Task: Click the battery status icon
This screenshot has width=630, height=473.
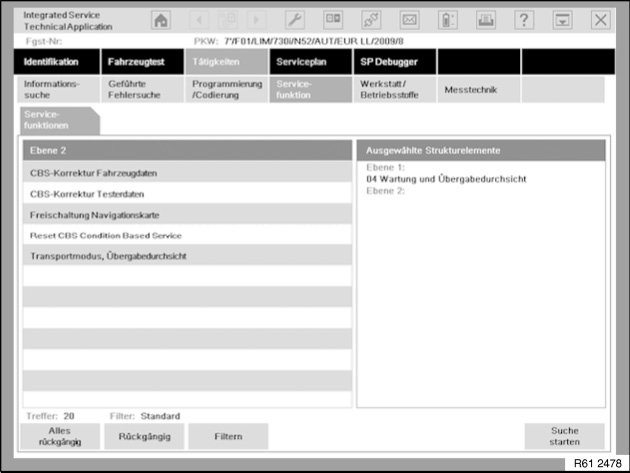Action: click(447, 20)
